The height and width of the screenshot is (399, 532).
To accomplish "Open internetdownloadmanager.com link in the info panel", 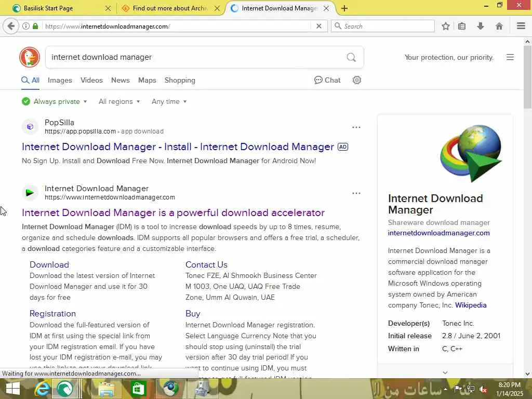I will point(438,233).
